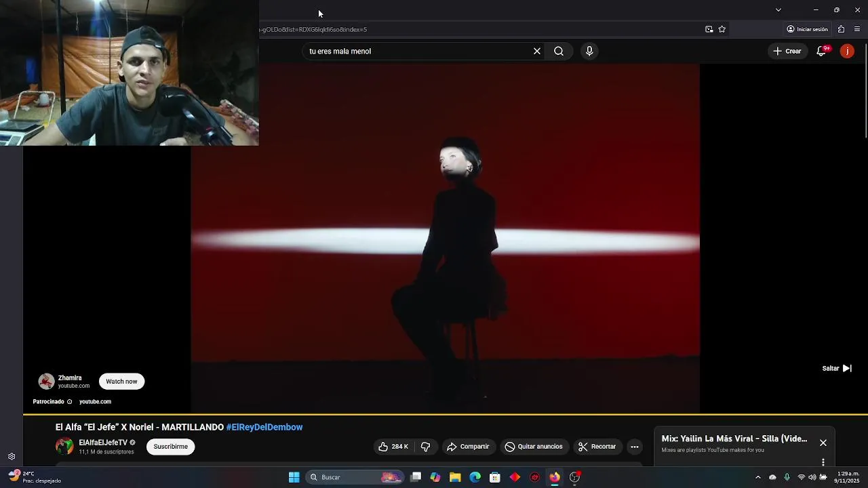868x488 pixels.
Task: Bookmark this page with star icon
Action: pos(722,29)
